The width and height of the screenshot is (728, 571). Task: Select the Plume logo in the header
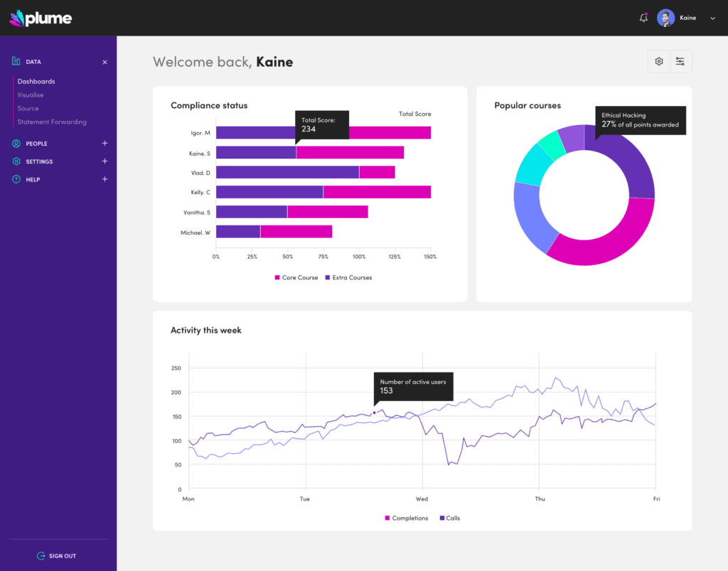click(x=41, y=18)
